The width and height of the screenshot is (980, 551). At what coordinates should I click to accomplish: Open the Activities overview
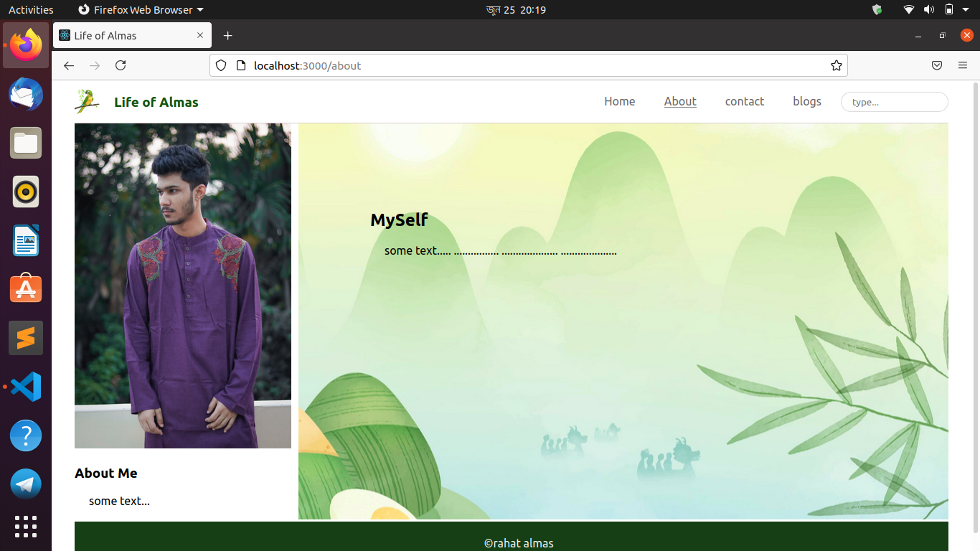[x=31, y=9]
